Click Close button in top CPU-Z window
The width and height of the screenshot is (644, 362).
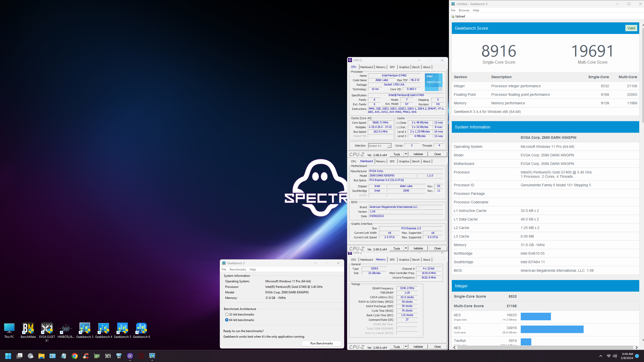437,154
